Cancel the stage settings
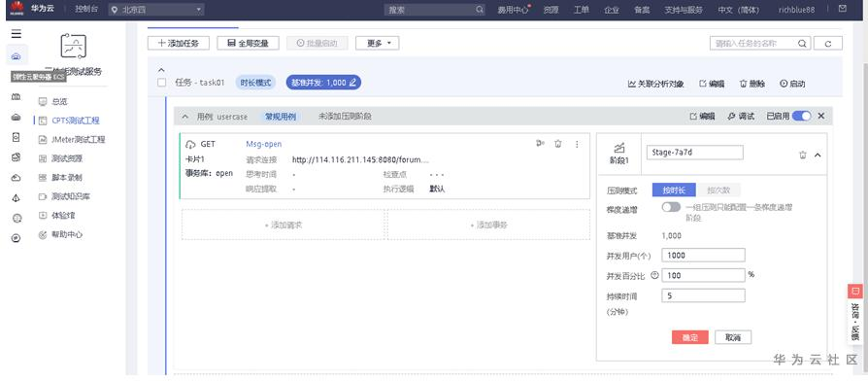 tap(733, 337)
